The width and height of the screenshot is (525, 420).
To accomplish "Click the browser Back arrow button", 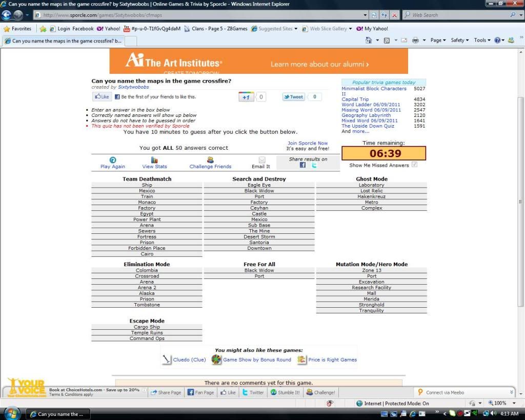I will [x=7, y=15].
